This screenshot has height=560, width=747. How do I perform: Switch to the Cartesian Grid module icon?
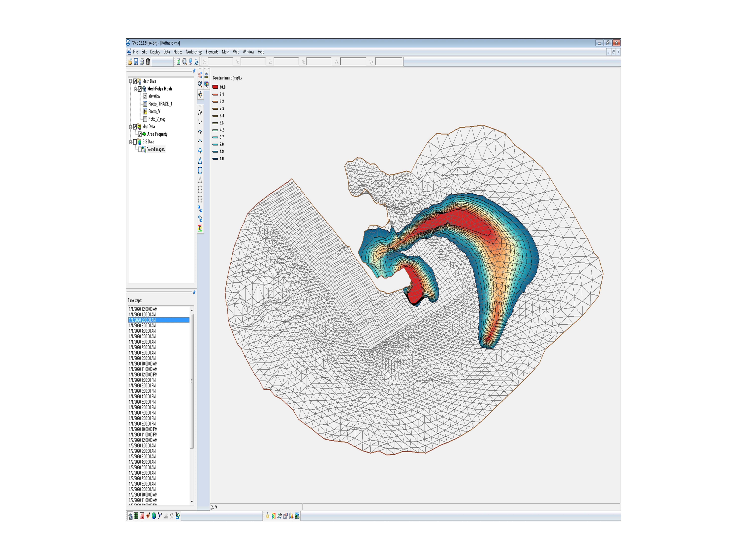(136, 516)
